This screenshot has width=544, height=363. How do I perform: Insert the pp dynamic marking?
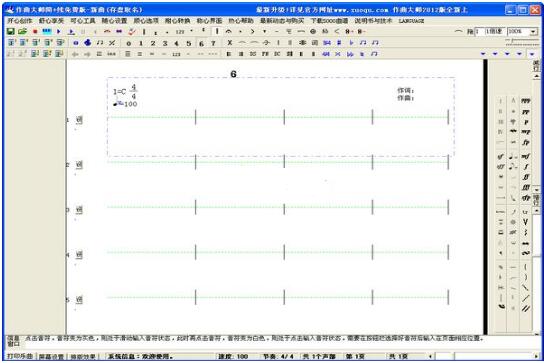[526, 112]
